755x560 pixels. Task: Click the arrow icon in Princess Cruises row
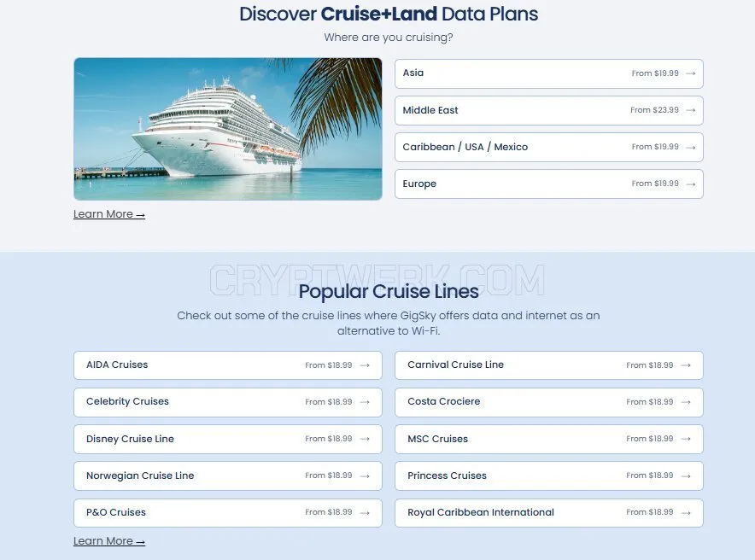(686, 475)
